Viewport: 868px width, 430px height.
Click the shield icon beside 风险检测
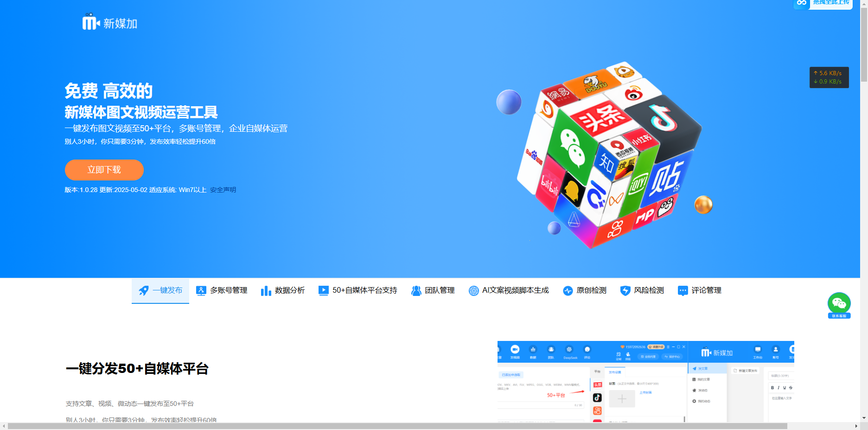625,291
